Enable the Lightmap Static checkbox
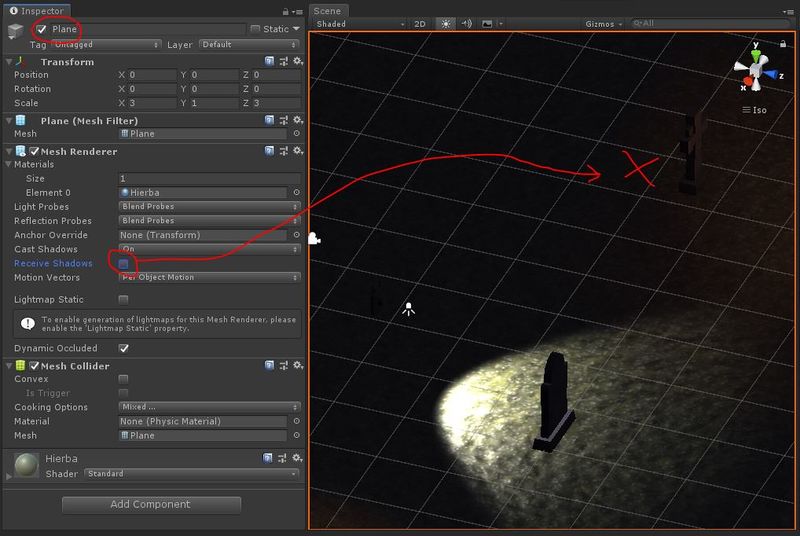 point(123,299)
